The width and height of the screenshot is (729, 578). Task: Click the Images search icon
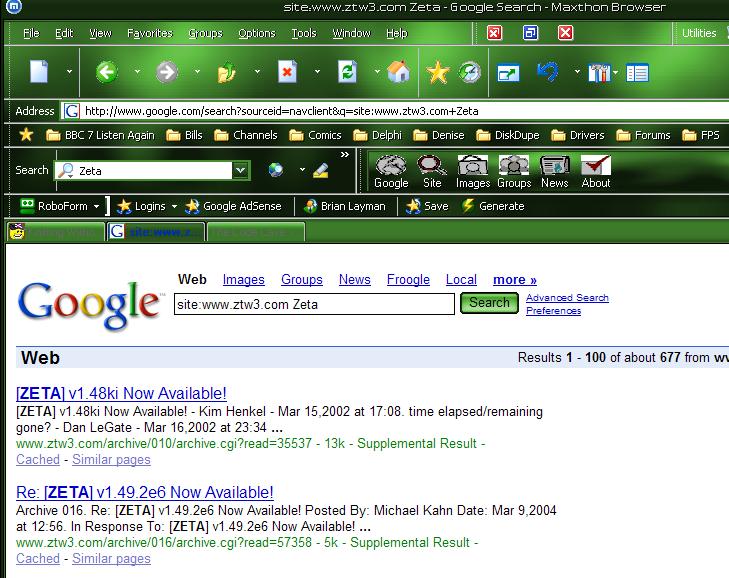point(473,172)
